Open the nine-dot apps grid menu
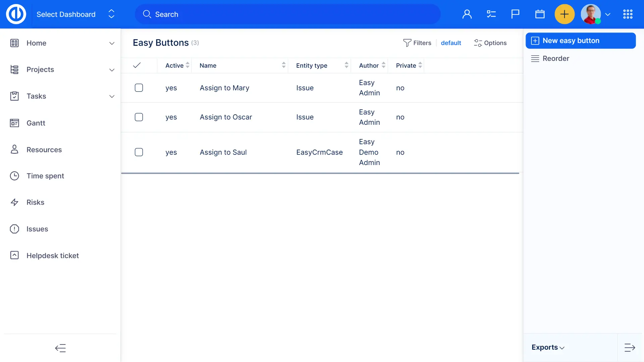Viewport: 644px width, 362px height. point(628,14)
